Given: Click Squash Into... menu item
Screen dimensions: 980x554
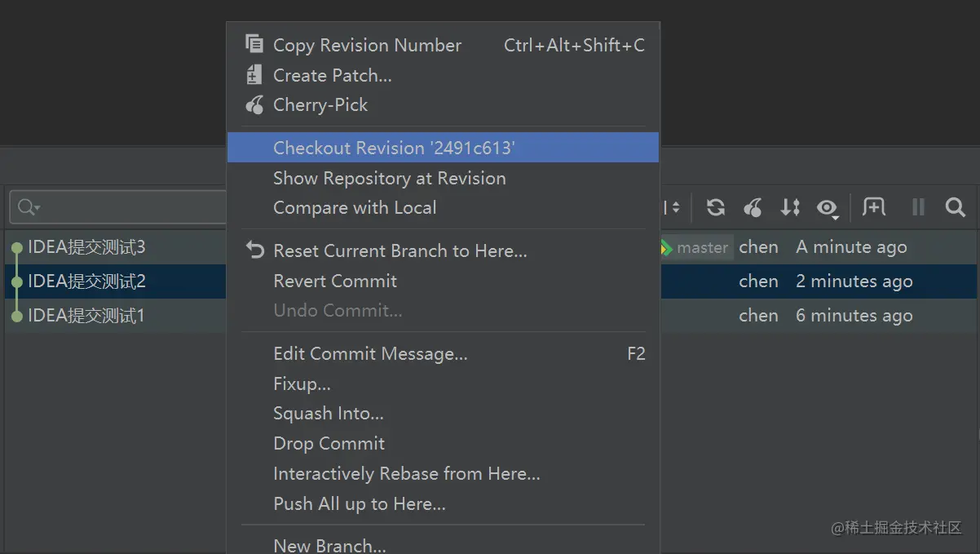Looking at the screenshot, I should pos(328,414).
